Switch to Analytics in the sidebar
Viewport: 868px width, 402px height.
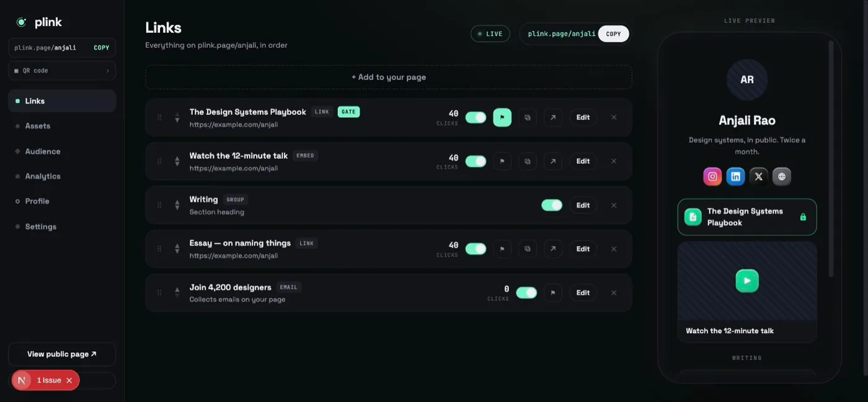click(62, 176)
